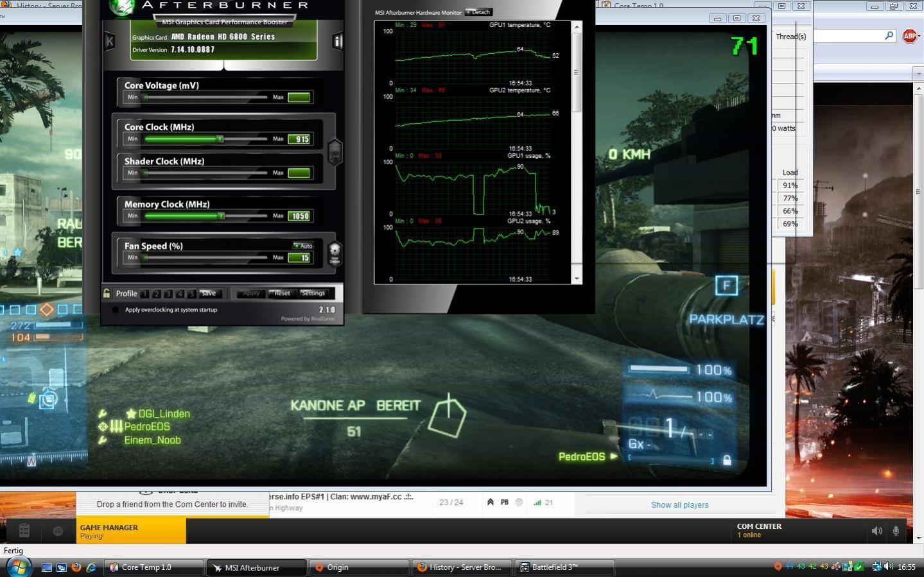Click the Core Voltage slider track
924x577 pixels.
(x=205, y=97)
